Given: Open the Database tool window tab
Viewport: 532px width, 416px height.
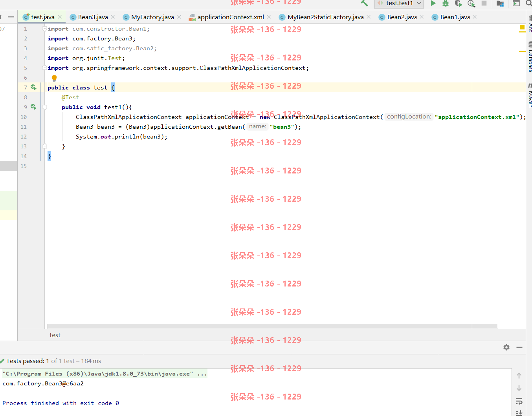Looking at the screenshot, I should [529, 58].
